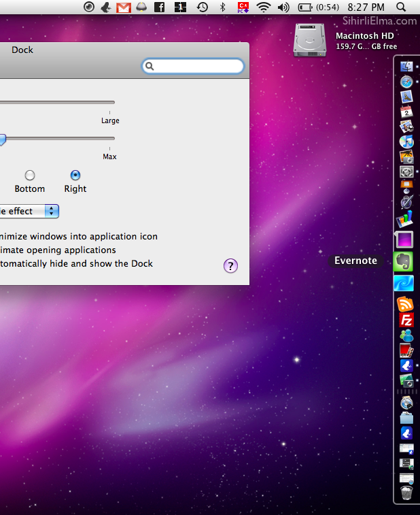Open Finder from the Dock
This screenshot has height=515, width=420.
(x=407, y=67)
